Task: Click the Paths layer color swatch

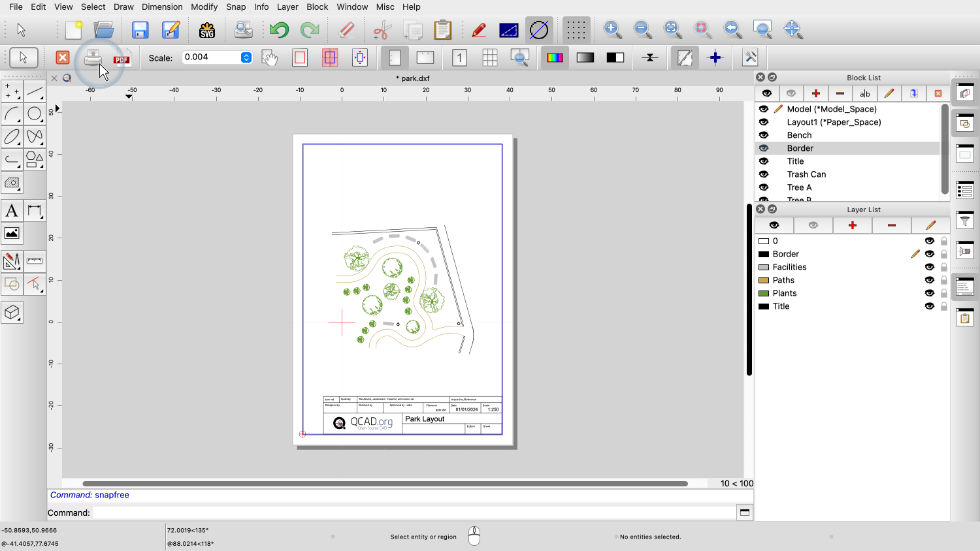Action: [763, 280]
